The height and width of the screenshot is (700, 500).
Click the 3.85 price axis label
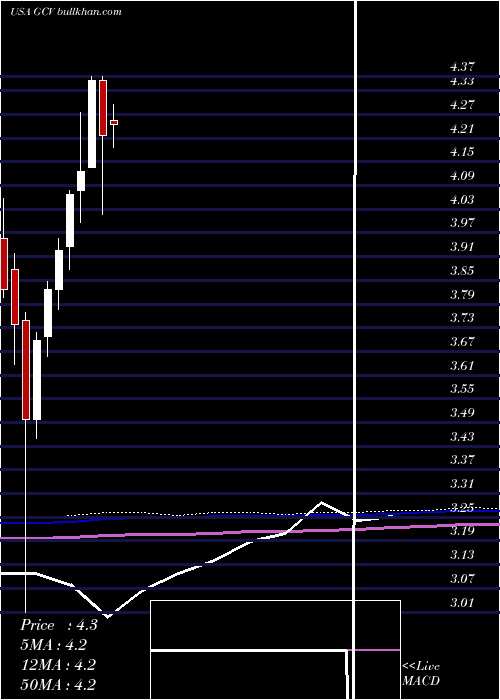pos(462,271)
